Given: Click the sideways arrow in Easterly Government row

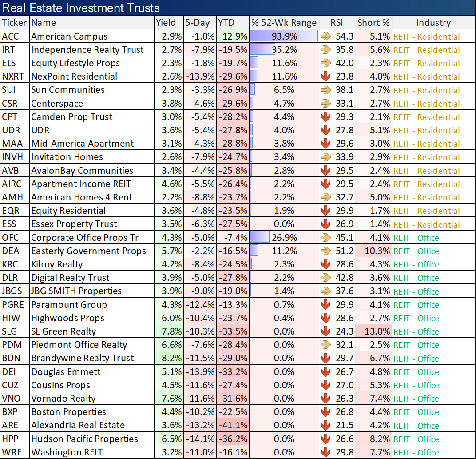Looking at the screenshot, I should point(326,251).
